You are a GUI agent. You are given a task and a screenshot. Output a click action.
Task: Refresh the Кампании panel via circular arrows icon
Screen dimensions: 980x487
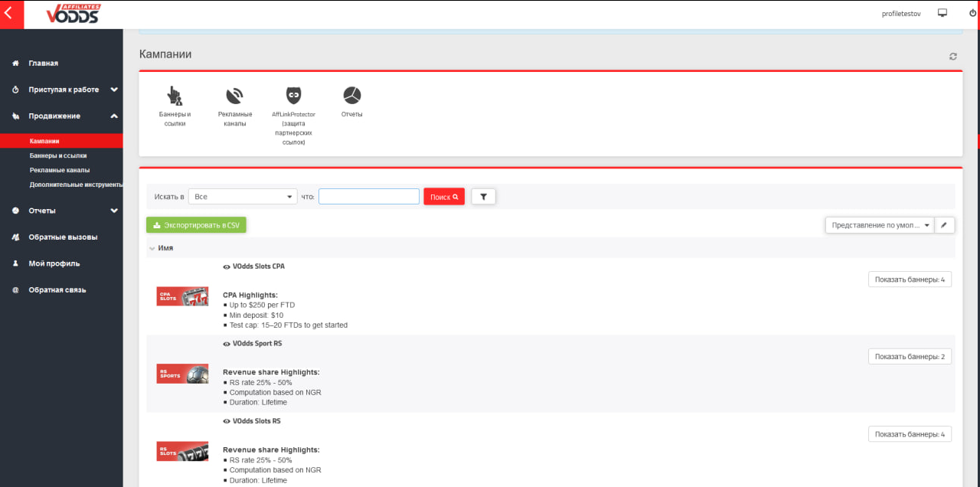click(952, 56)
